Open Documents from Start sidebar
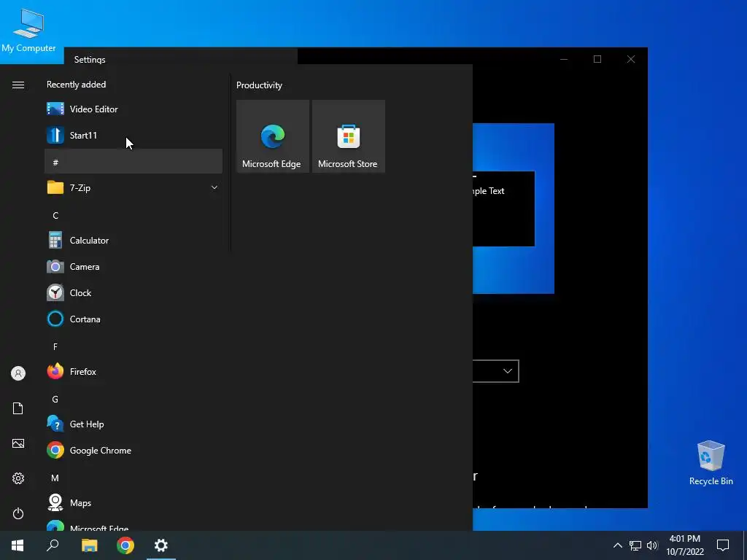This screenshot has width=747, height=560. [x=18, y=408]
